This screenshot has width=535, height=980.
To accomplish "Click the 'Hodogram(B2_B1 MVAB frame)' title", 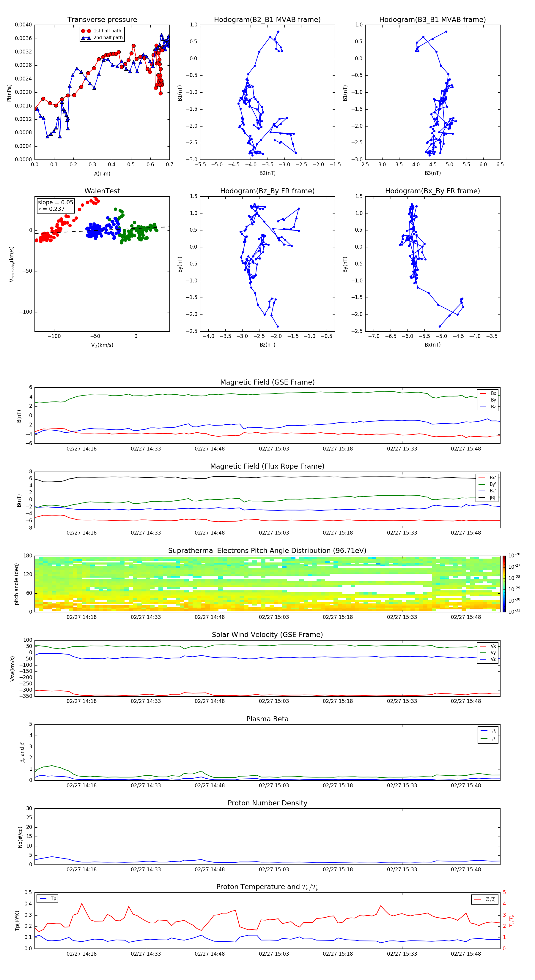I will click(267, 20).
